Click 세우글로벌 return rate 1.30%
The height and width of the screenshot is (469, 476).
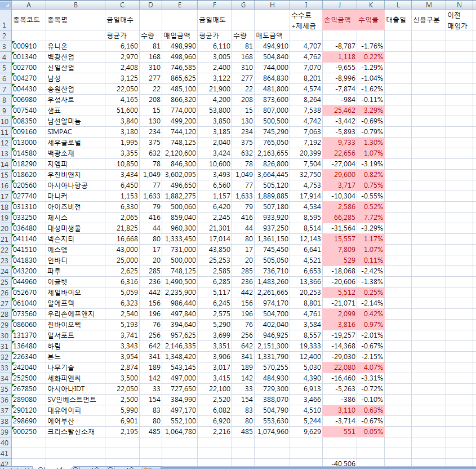(371, 143)
